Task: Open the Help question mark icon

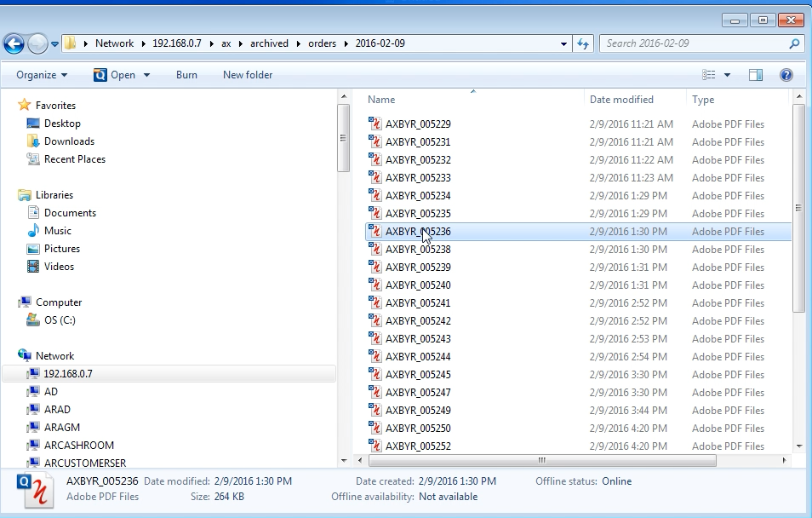Action: [x=786, y=75]
